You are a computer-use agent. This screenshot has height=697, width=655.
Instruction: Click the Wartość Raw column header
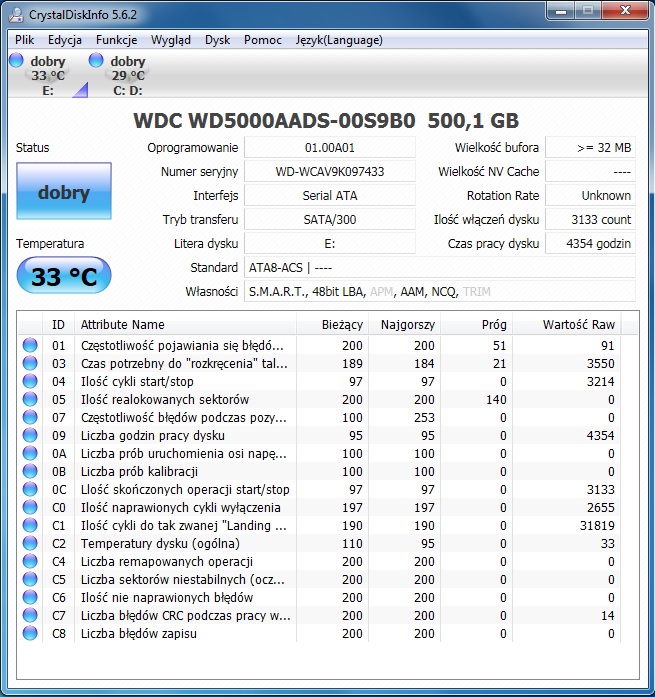coord(567,324)
